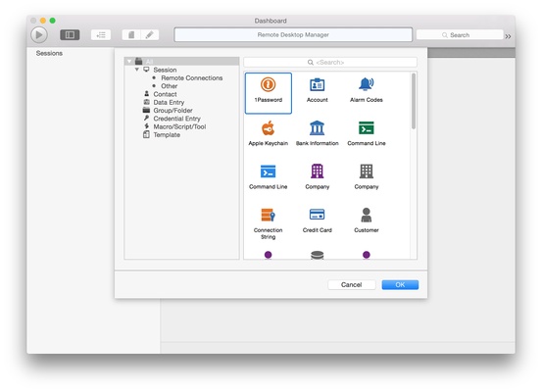Select Remote Connections in the tree

click(x=191, y=77)
